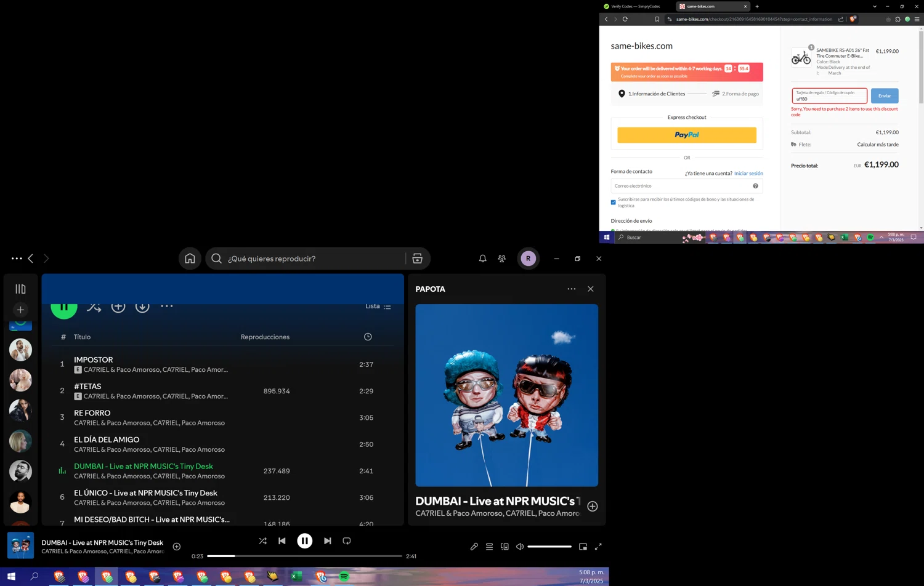924x586 pixels.
Task: Pause playback in the bottom player bar
Action: click(x=304, y=541)
